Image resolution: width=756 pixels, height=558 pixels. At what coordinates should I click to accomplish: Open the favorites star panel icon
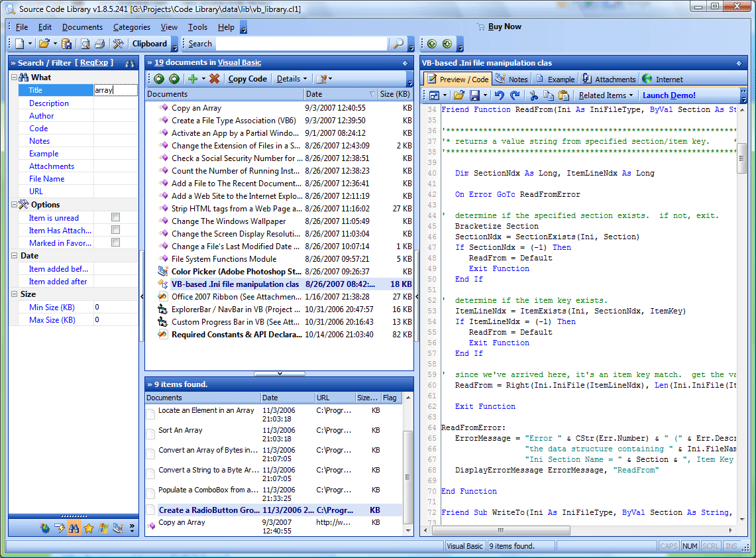tap(88, 528)
